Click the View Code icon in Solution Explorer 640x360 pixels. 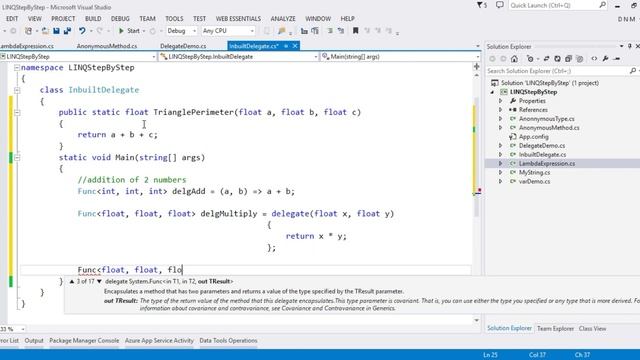coord(594,59)
